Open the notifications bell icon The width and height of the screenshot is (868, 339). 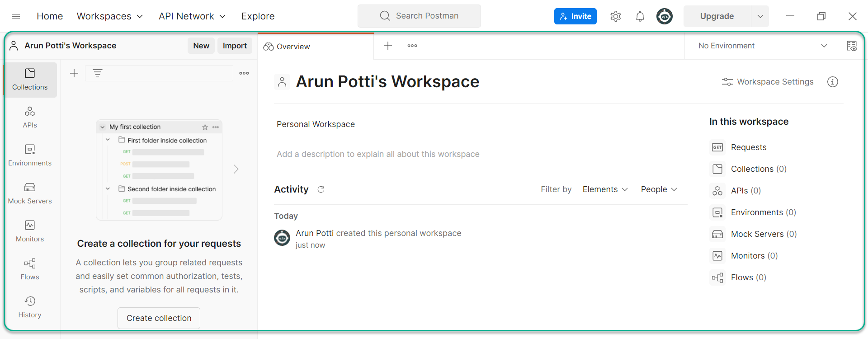[x=640, y=16]
